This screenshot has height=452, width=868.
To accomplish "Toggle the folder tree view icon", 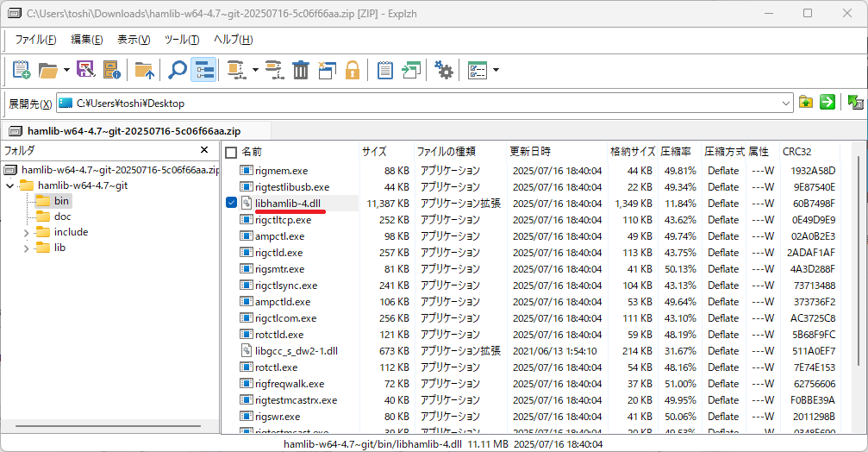I will coord(203,70).
